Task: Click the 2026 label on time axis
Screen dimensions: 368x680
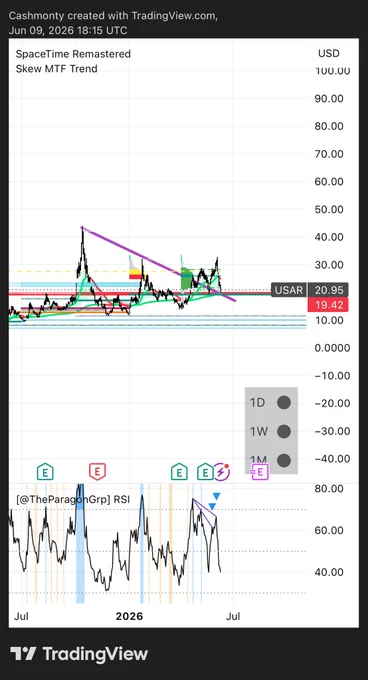Action: point(129,616)
